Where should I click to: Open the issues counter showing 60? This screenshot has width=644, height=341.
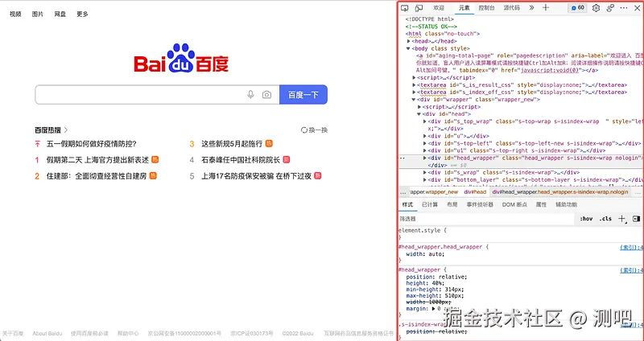tap(577, 8)
